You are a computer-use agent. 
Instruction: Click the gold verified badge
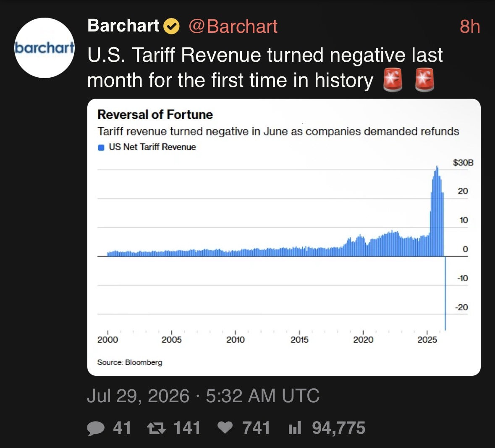171,26
